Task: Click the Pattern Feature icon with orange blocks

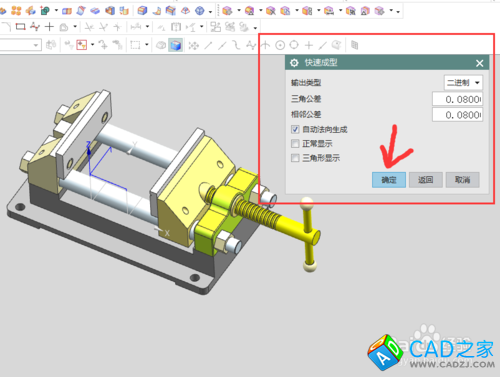Action: click(16, 11)
